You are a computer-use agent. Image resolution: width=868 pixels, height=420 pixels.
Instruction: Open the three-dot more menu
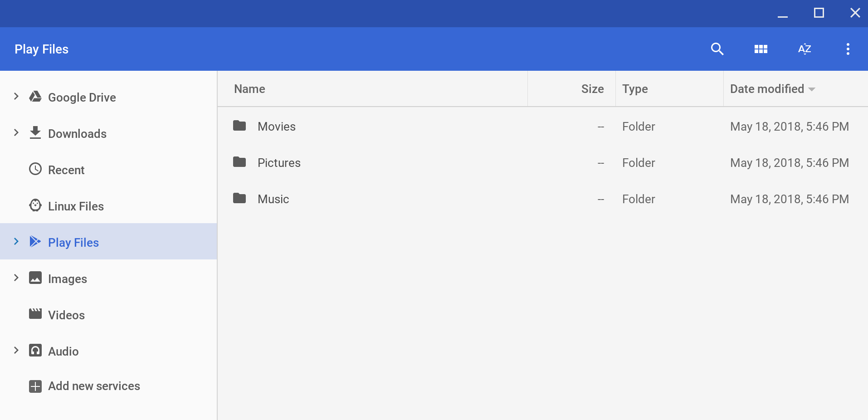[848, 49]
